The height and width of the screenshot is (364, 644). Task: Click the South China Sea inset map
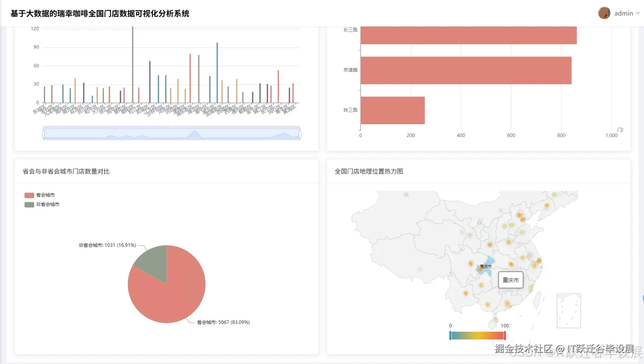pyautogui.click(x=569, y=311)
